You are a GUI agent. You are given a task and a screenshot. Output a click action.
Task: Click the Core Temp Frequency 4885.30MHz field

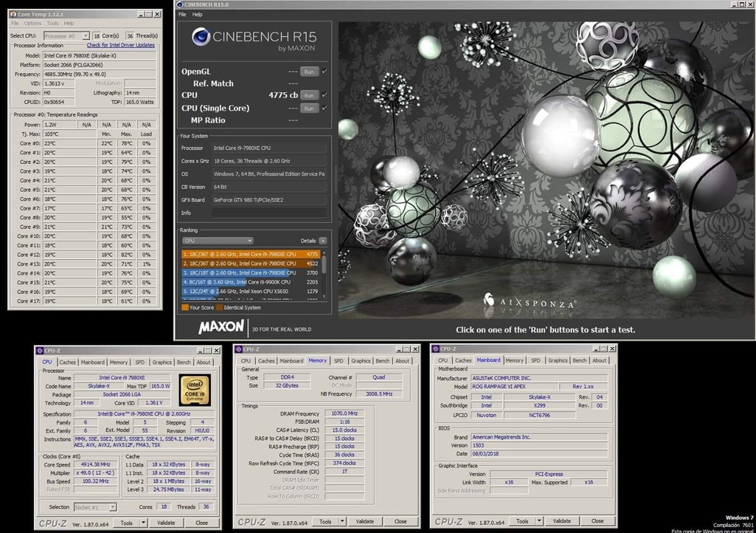pyautogui.click(x=99, y=74)
